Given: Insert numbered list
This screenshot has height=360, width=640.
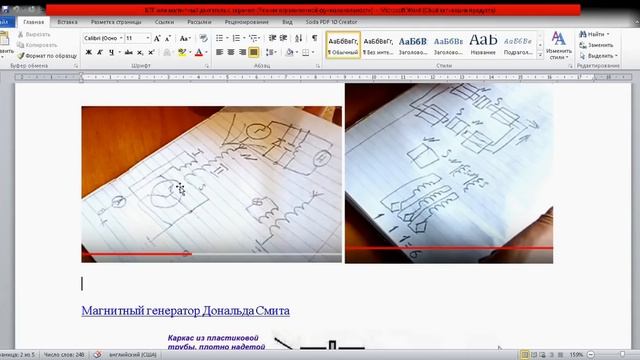Looking at the screenshot, I should tap(236, 38).
